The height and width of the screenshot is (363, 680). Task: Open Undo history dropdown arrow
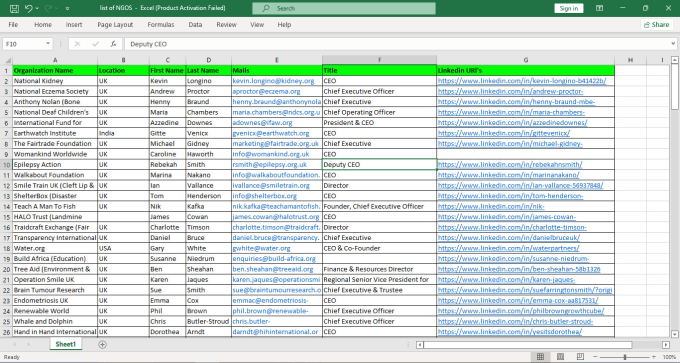37,8
